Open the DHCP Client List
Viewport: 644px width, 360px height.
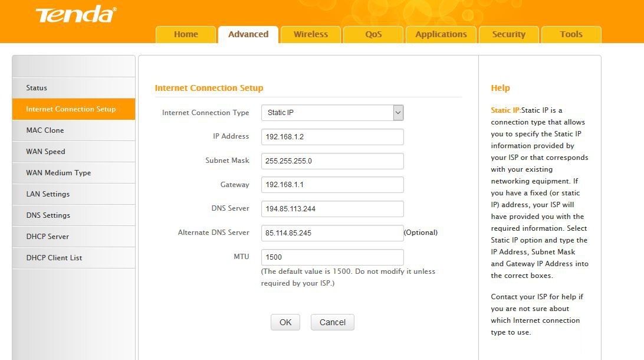tap(54, 258)
